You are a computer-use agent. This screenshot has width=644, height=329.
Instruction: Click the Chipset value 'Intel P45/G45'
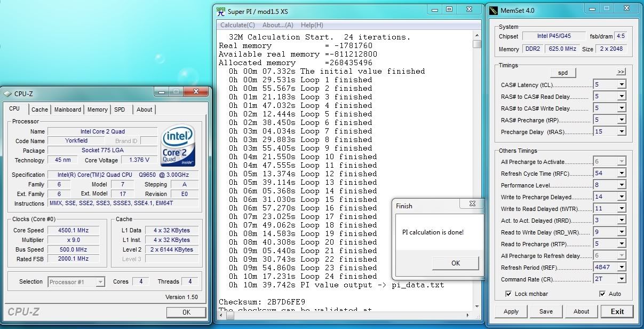click(554, 36)
